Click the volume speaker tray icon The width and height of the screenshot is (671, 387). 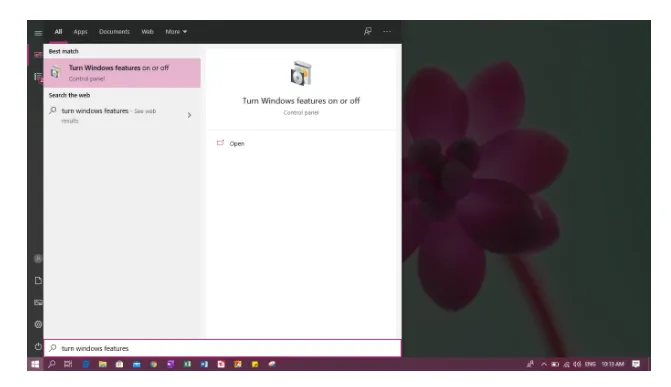tap(577, 364)
